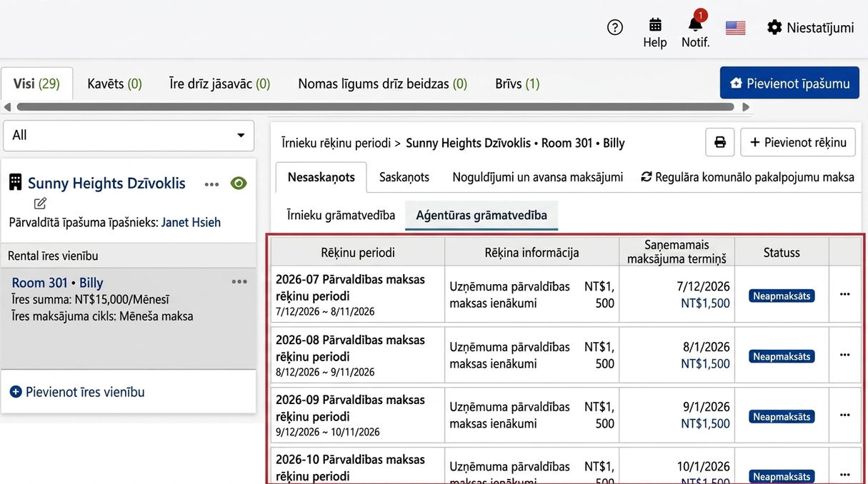Click the scrollbar right arrow
This screenshot has height=484, width=868.
click(x=746, y=107)
